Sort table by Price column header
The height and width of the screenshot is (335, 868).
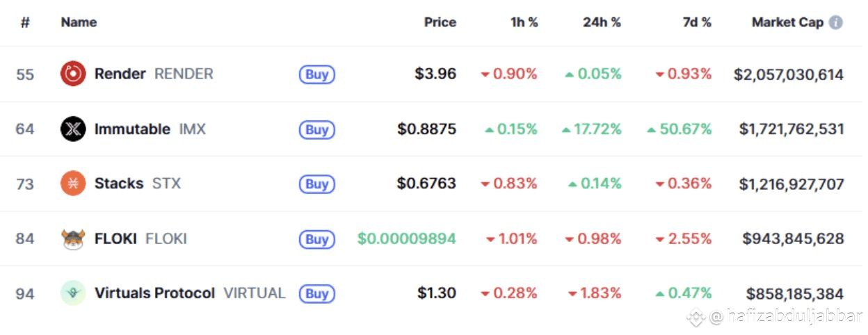tap(440, 22)
